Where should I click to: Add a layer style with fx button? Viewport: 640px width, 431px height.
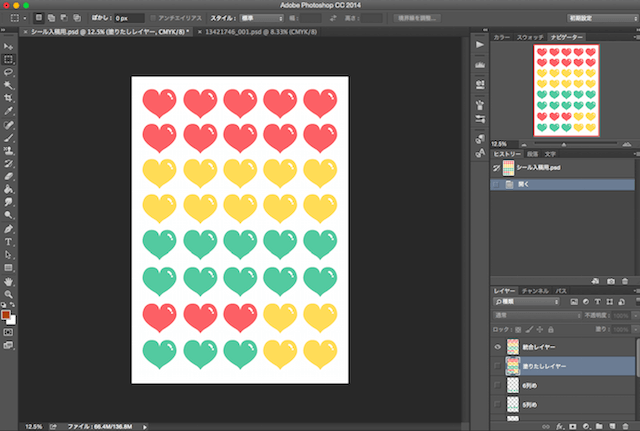click(x=560, y=426)
